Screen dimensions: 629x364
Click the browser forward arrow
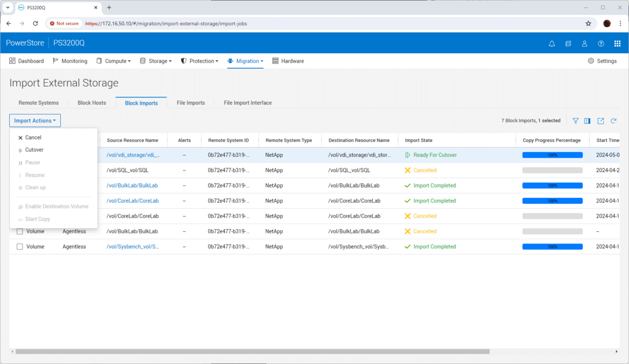pos(22,24)
